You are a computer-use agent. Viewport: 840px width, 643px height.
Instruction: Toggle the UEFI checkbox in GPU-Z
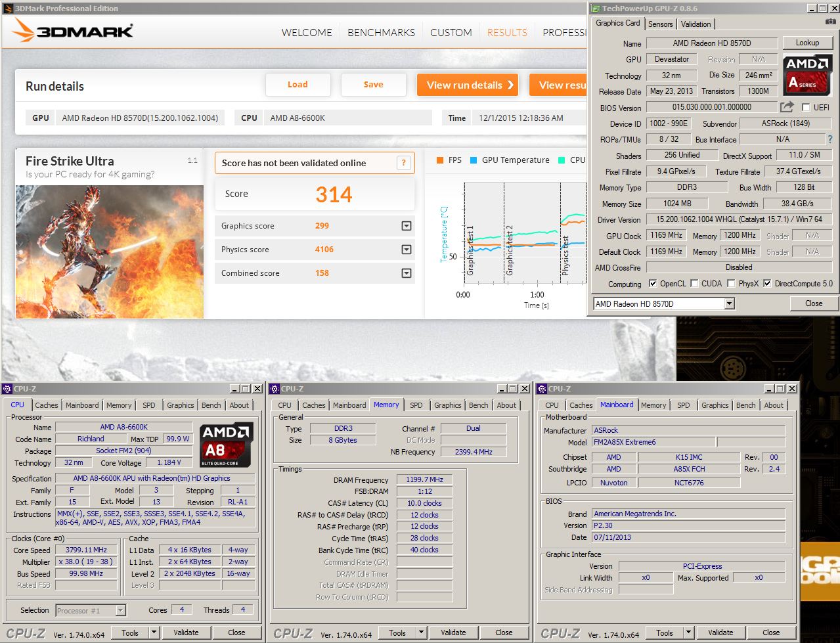[806, 107]
